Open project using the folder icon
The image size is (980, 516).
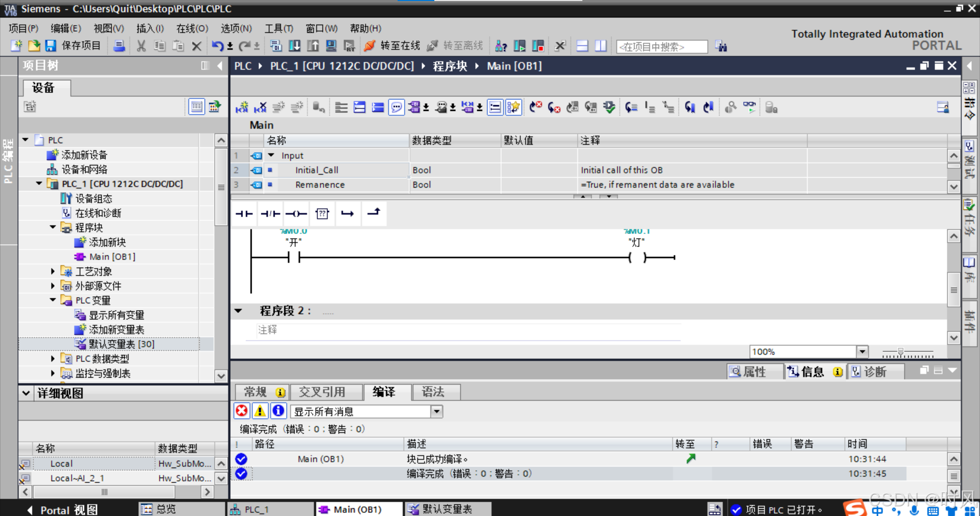tap(34, 46)
